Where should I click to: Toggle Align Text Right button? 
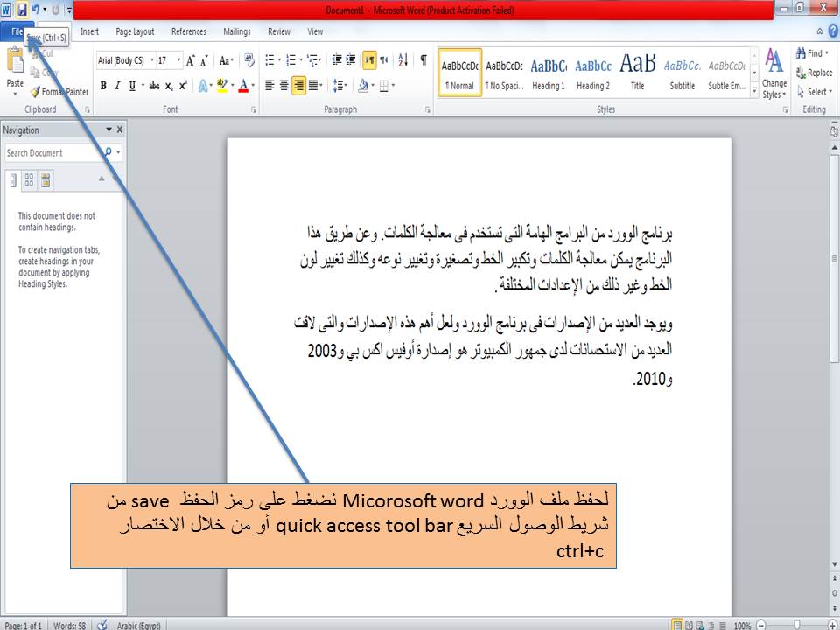coord(299,86)
